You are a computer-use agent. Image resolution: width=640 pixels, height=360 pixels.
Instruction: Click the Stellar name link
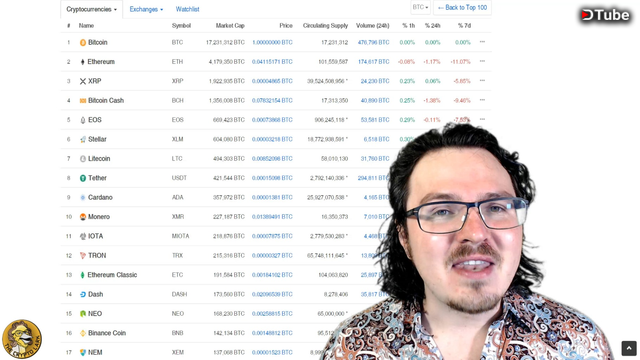[97, 139]
